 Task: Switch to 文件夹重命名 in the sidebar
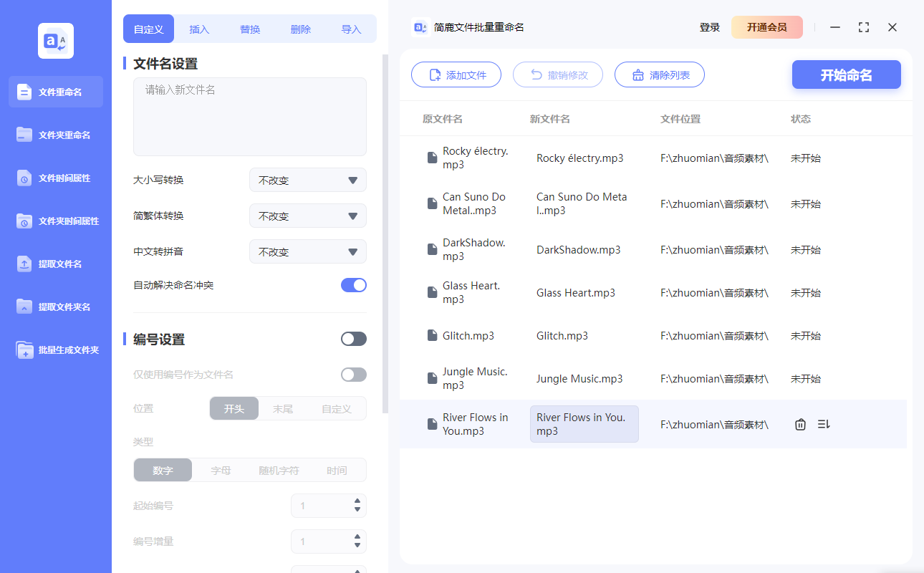coord(54,135)
